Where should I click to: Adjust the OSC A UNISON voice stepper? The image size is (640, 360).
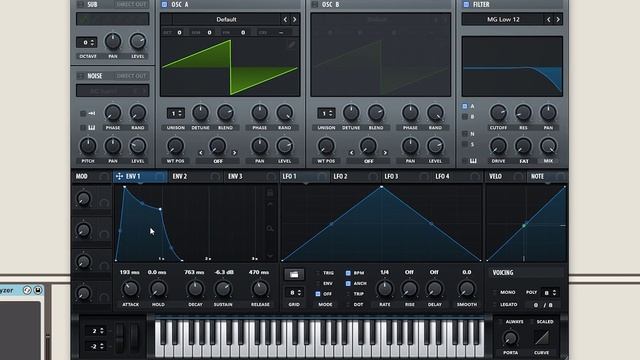[175, 113]
